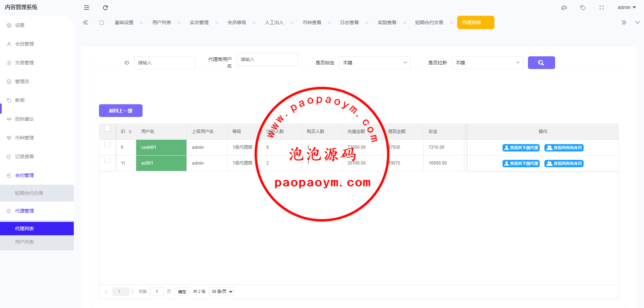Open the admin account dropdown
The image size is (644, 308).
(x=627, y=7)
